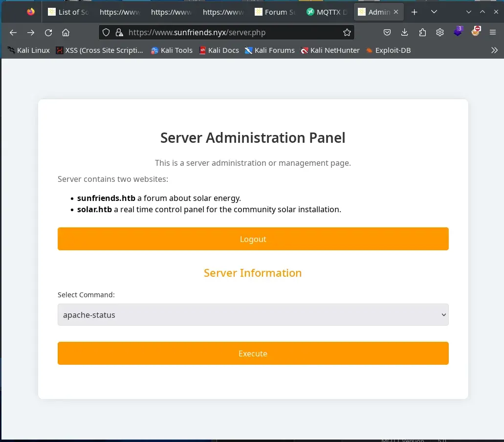This screenshot has width=504, height=442.
Task: Close the Admin tab
Action: pos(396,12)
